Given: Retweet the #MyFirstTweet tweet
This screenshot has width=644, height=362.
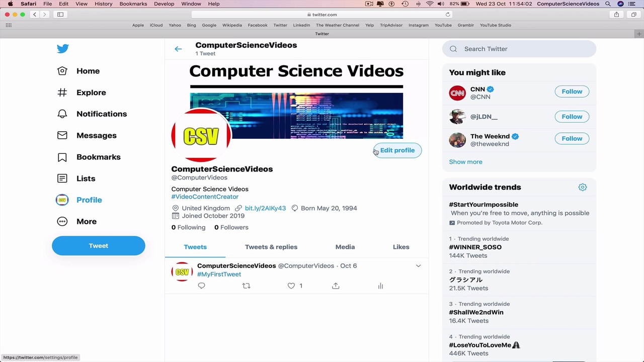Looking at the screenshot, I should [246, 286].
